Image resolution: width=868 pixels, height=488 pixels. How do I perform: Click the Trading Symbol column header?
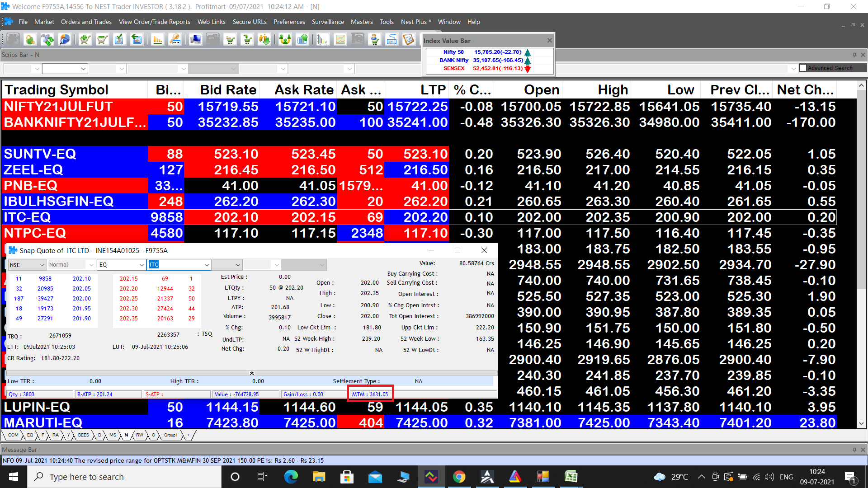[75, 90]
